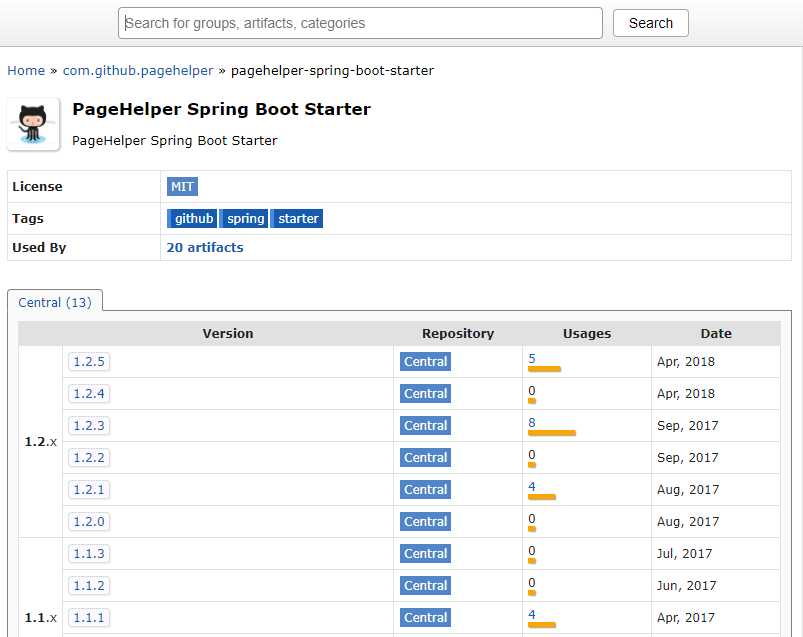
Task: Click the Search button
Action: point(650,23)
